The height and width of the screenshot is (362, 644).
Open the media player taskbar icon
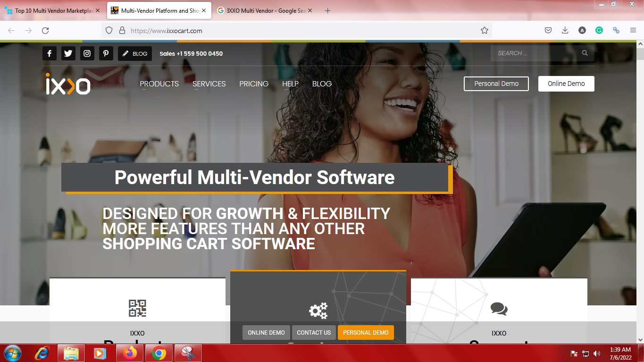click(100, 353)
